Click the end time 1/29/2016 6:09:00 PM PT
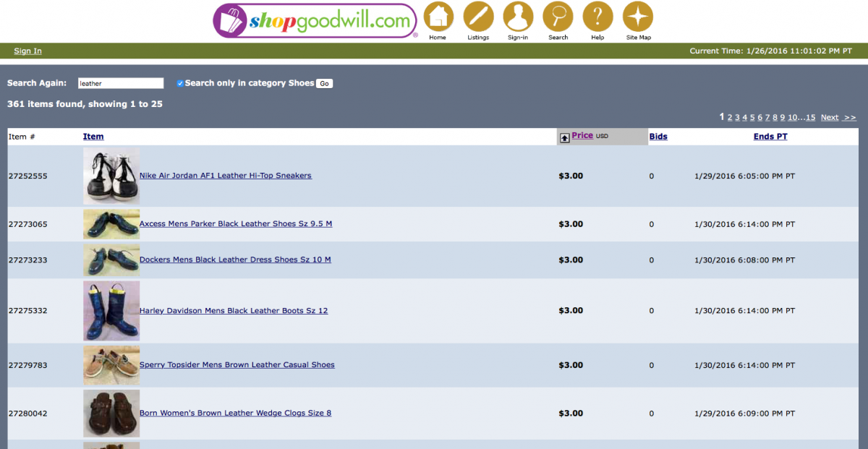Viewport: 868px width, 449px height. 744,414
